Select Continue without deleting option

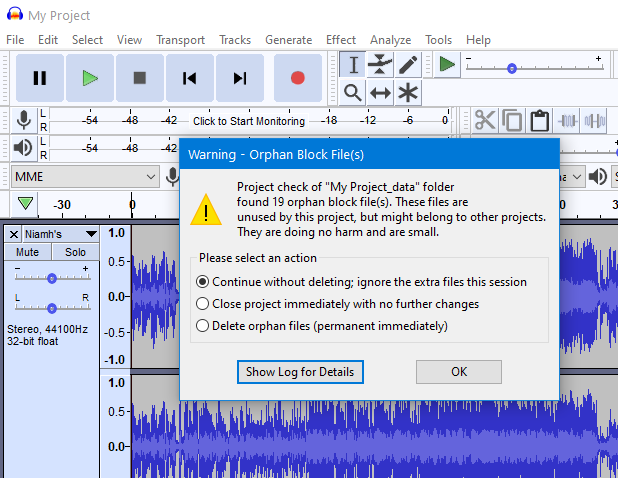(x=361, y=282)
